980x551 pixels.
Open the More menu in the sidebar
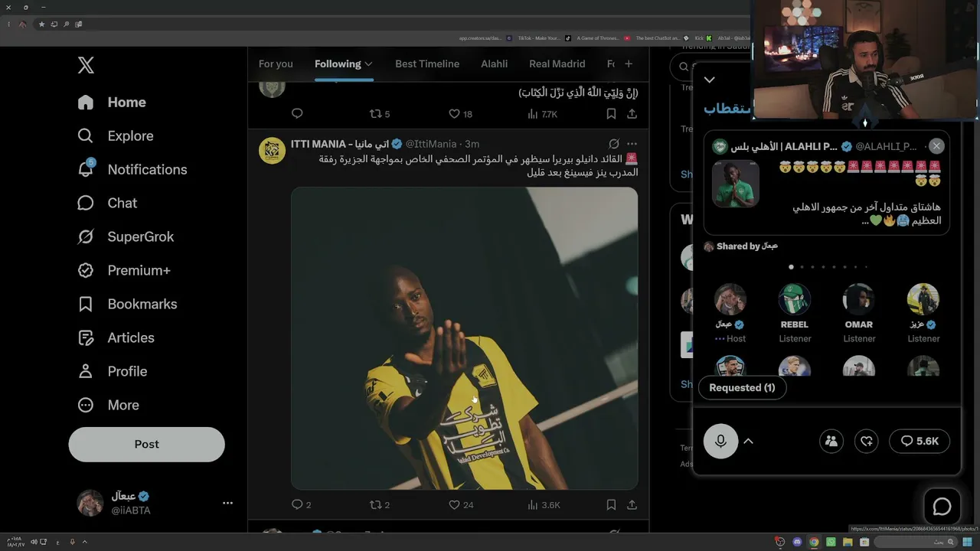[108, 405]
